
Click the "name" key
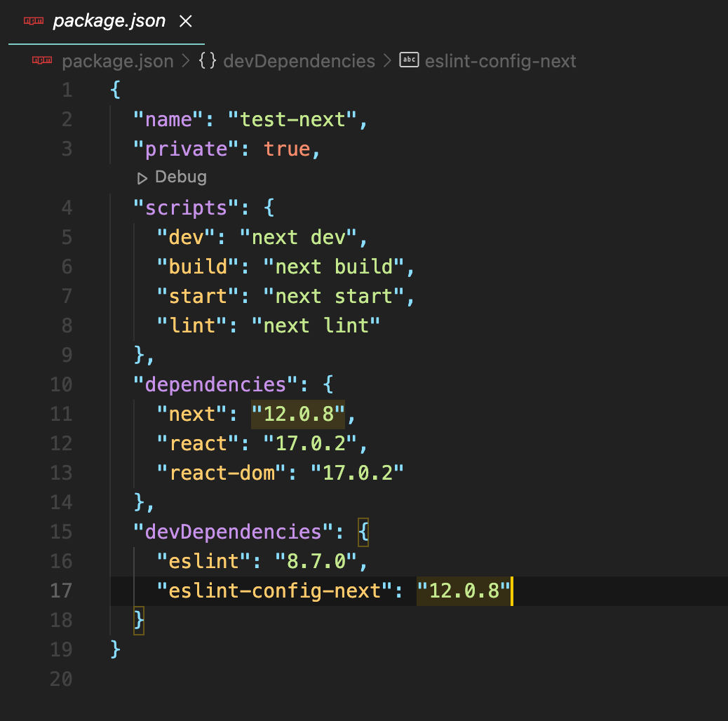[x=168, y=119]
